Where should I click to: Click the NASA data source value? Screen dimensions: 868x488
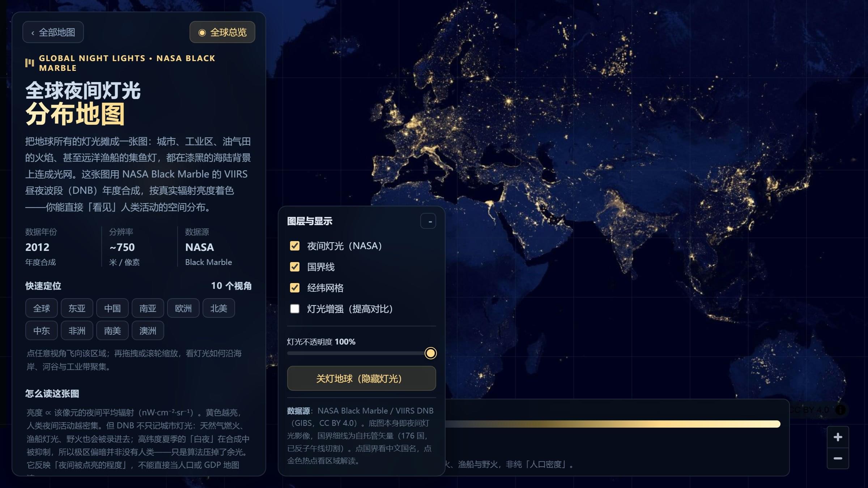click(200, 247)
